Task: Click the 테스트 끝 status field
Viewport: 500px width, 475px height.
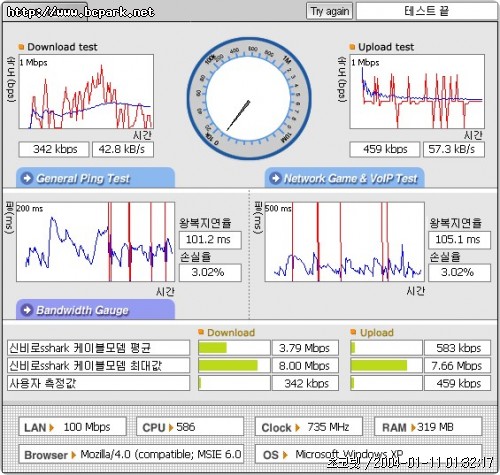Action: click(x=426, y=11)
